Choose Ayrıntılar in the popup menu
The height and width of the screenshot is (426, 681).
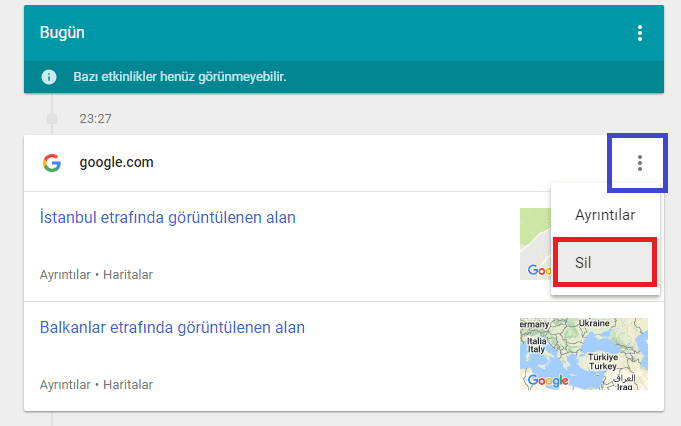[x=605, y=215]
